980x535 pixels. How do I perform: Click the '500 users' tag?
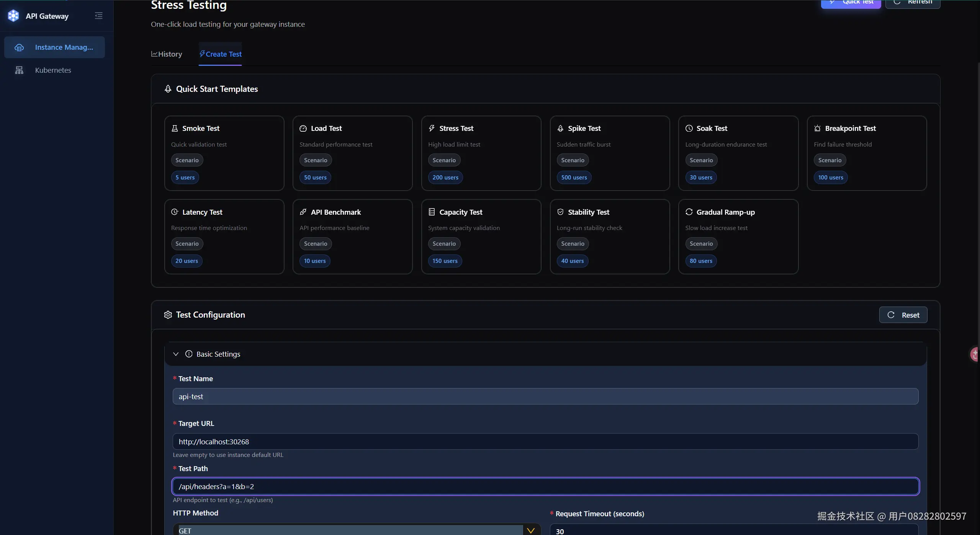point(574,177)
